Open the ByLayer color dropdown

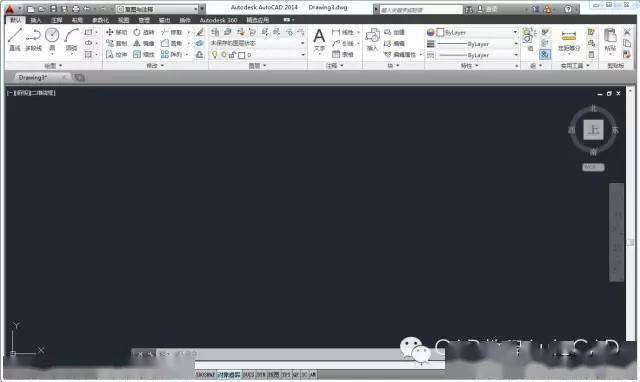click(x=477, y=32)
